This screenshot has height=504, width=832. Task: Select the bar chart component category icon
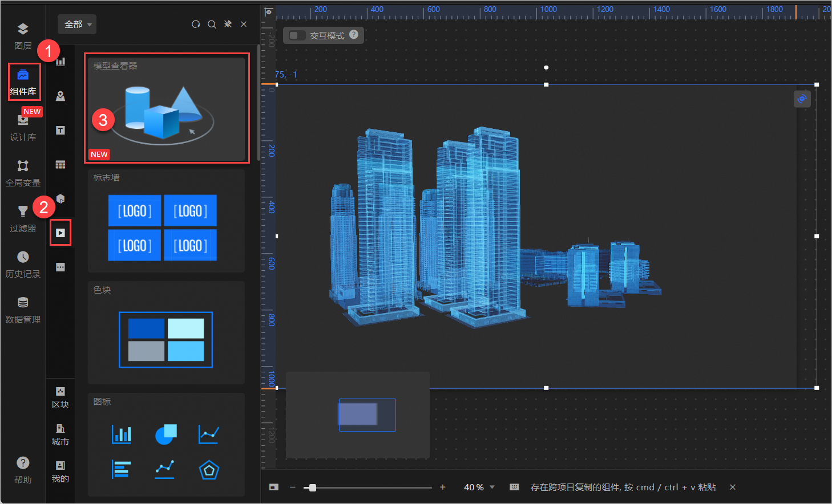[x=60, y=62]
